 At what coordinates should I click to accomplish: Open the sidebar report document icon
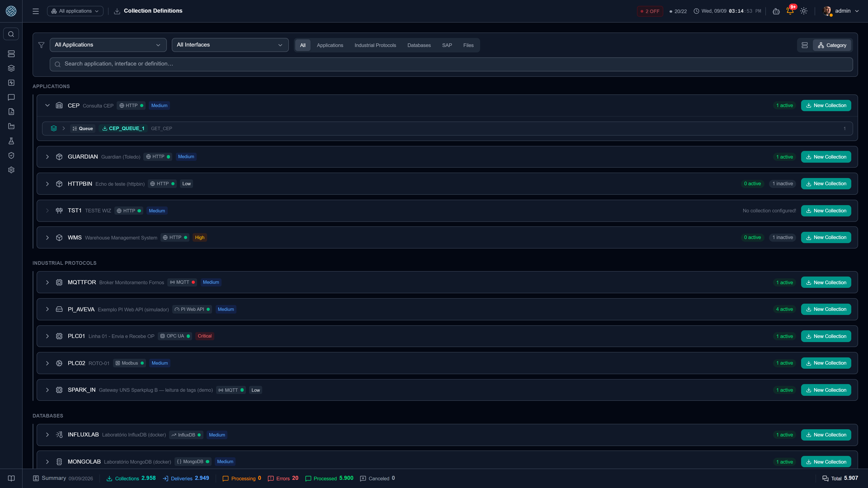click(11, 112)
